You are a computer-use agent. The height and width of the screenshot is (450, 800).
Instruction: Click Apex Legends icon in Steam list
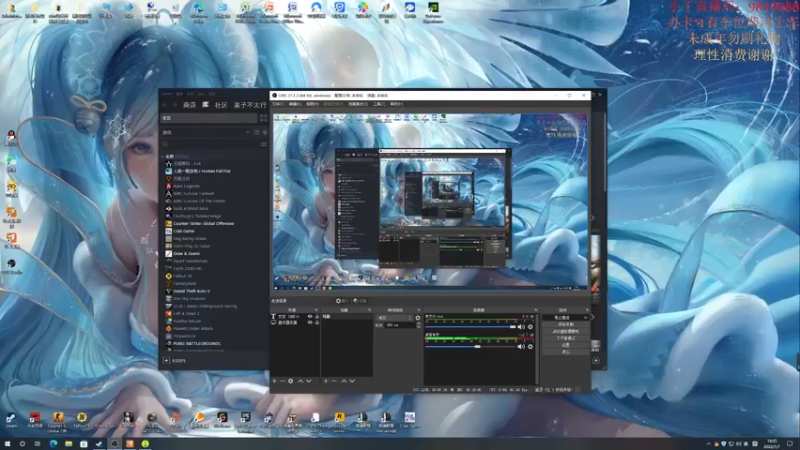click(x=168, y=186)
